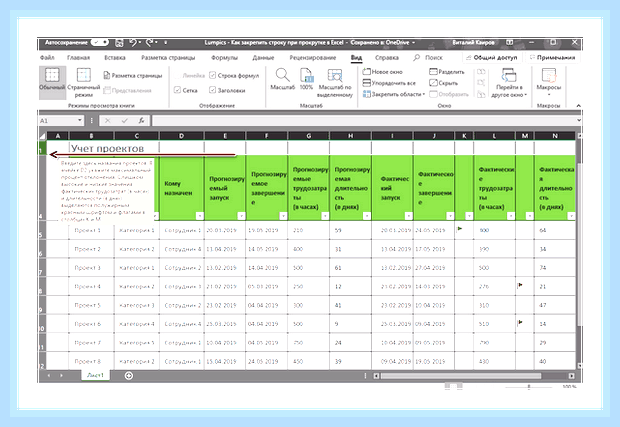Screen dimensions: 620x427
Task: Open the Справка tab
Action: [x=386, y=58]
